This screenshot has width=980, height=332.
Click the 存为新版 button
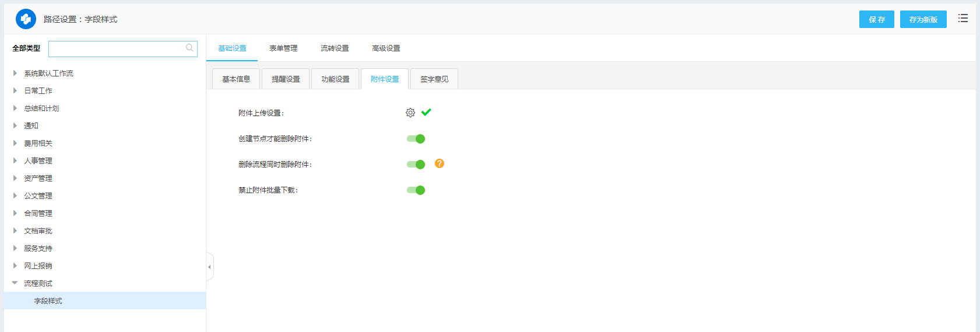[x=923, y=19]
